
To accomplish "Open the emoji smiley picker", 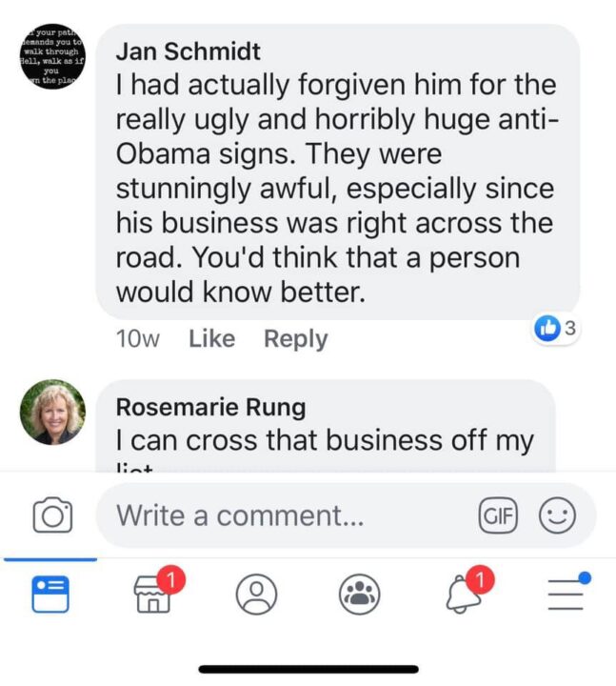I will click(x=557, y=516).
